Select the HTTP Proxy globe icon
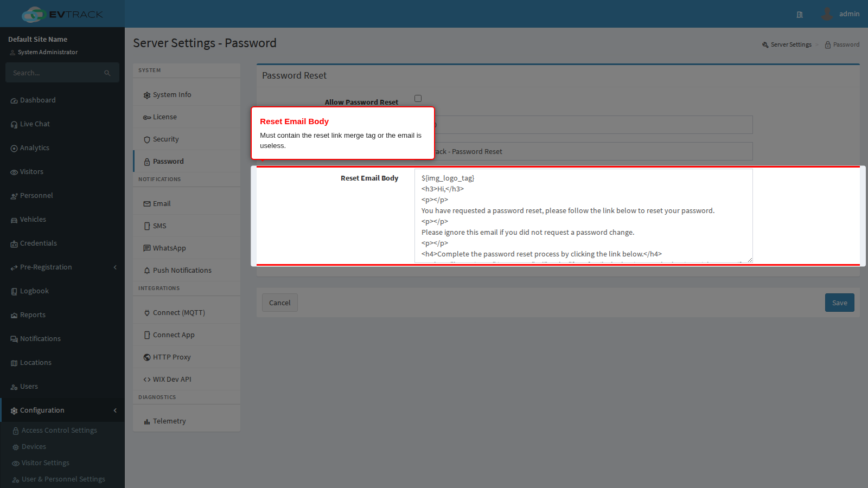The width and height of the screenshot is (868, 488). point(147,357)
